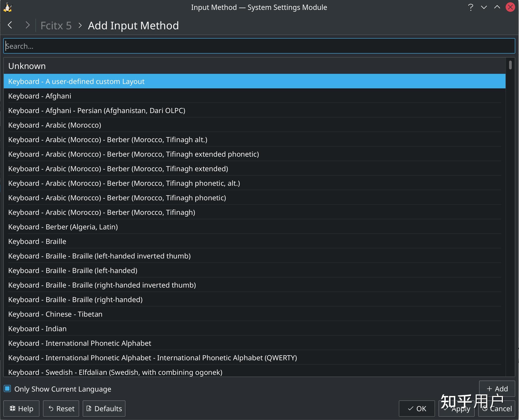Click the Apply button
The width and height of the screenshot is (519, 420).
tap(456, 408)
